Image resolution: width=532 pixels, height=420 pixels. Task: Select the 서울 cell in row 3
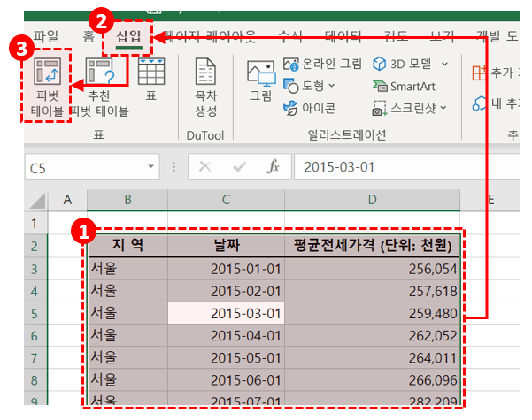(127, 269)
